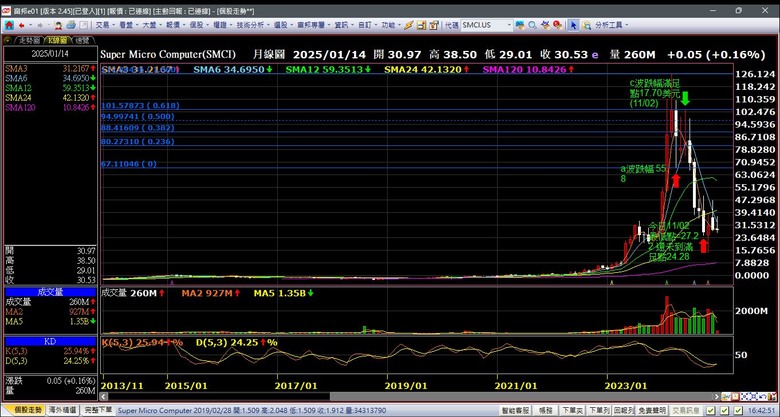Screen dimensions: 780x417
Task: Open the 選股 menu
Action: coord(284,25)
